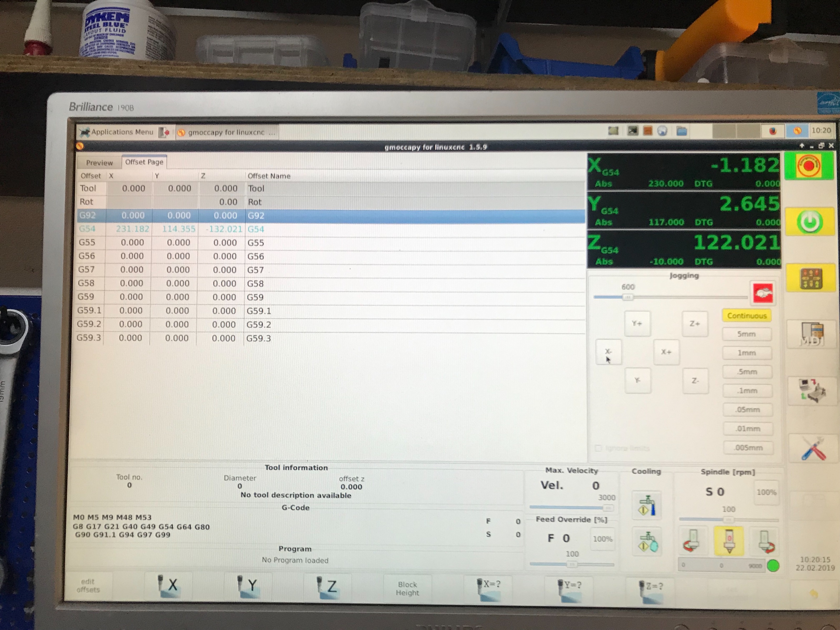
Task: Click the orange notification icon beside the clock
Action: 797,131
